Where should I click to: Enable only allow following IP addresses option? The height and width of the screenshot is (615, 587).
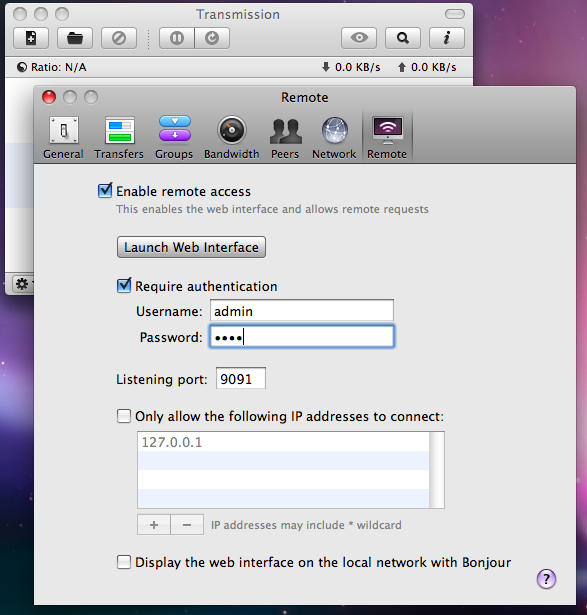(x=124, y=416)
